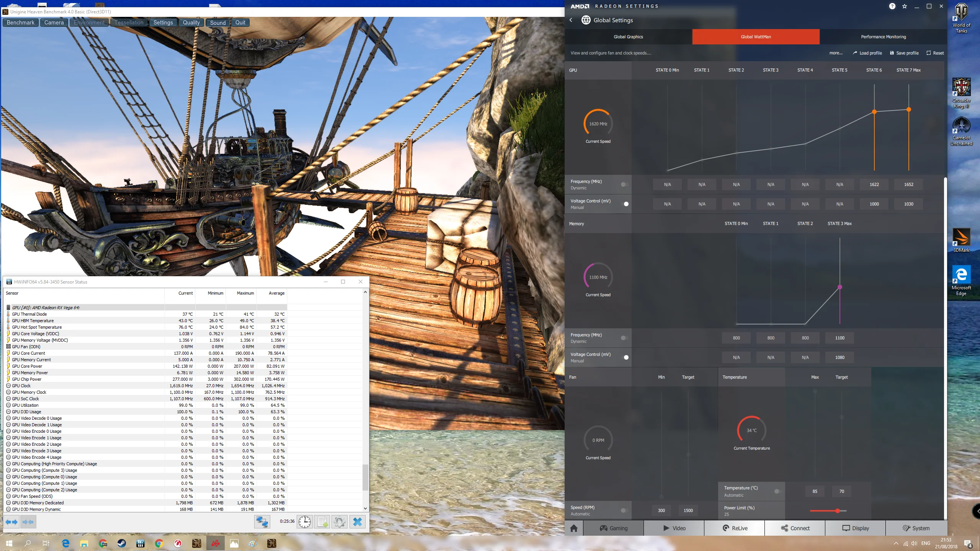Click the HWiNFO clock reset timer icon
The height and width of the screenshot is (551, 980).
point(305,522)
